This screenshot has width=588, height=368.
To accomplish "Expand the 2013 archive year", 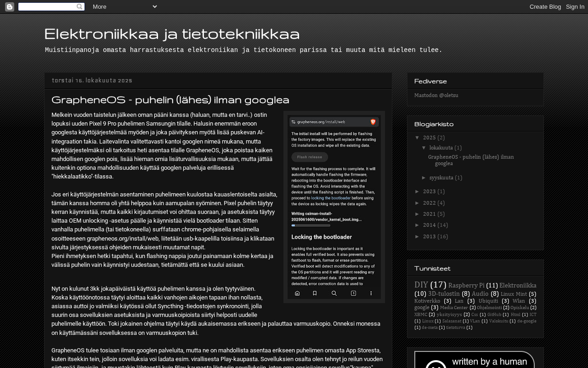I will click(x=418, y=236).
